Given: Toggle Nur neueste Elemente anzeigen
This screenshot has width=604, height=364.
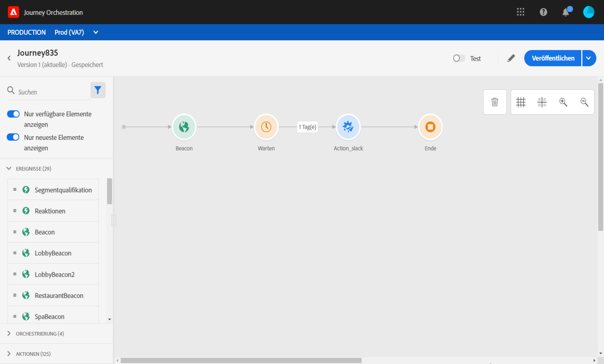Looking at the screenshot, I should click(x=13, y=137).
